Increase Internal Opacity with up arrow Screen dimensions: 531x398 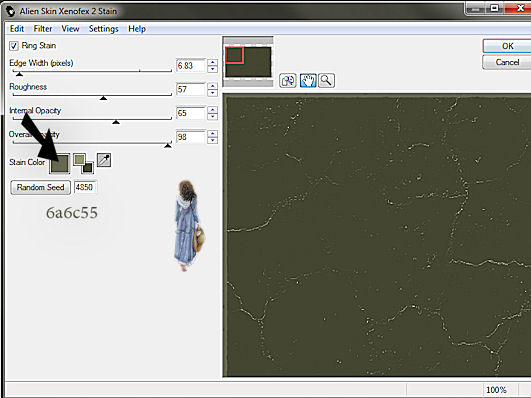click(212, 110)
